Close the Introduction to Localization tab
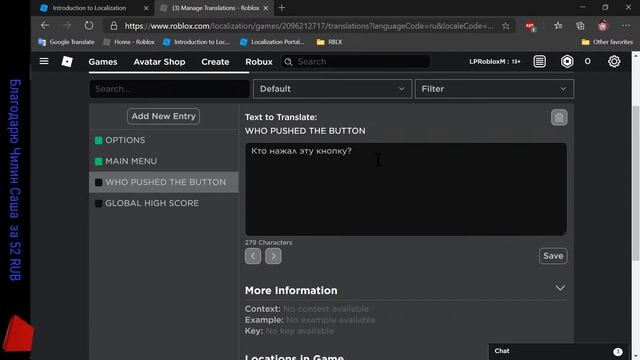 [x=146, y=8]
